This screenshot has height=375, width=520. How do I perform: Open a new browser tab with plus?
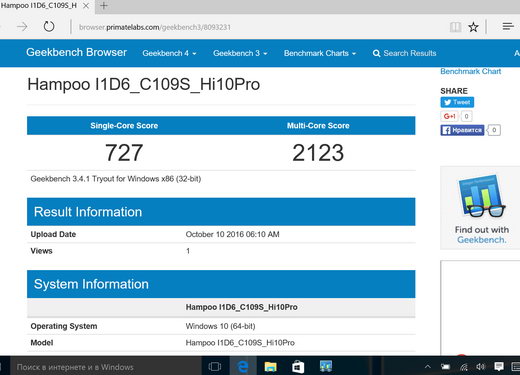coord(104,6)
